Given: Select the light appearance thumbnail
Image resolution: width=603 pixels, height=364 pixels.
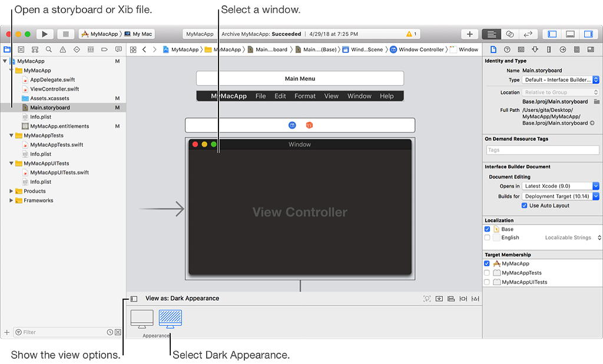Looking at the screenshot, I should click(x=142, y=319).
